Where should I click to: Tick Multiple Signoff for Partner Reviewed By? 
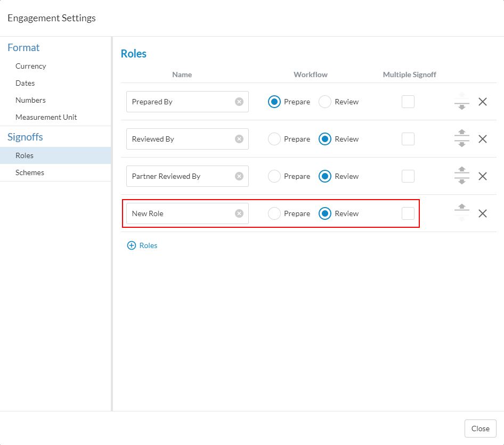(x=408, y=176)
